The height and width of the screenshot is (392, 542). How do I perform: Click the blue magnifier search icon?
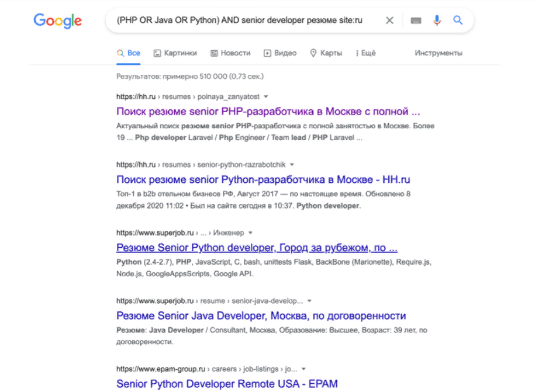pyautogui.click(x=458, y=20)
